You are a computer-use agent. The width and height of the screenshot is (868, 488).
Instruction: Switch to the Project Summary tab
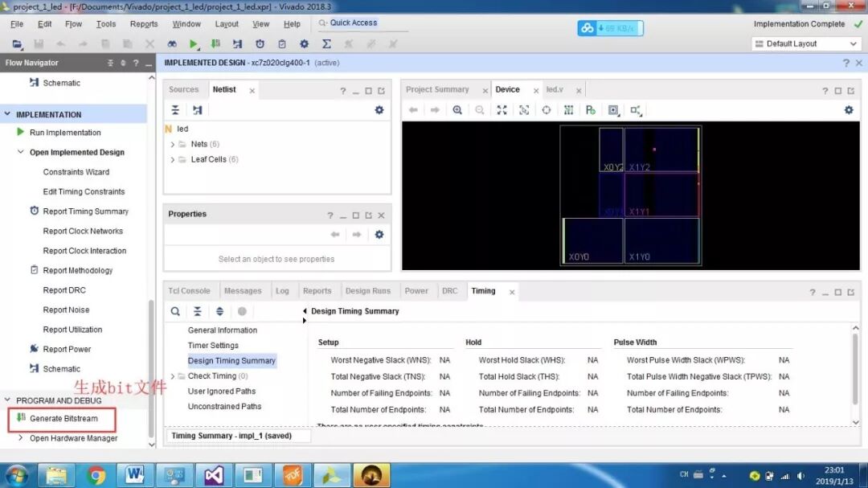pos(437,89)
